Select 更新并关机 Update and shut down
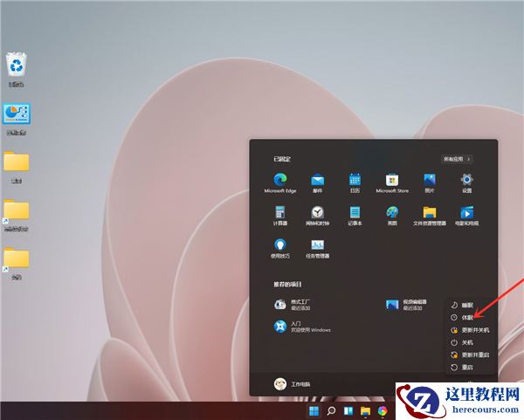 coord(470,330)
